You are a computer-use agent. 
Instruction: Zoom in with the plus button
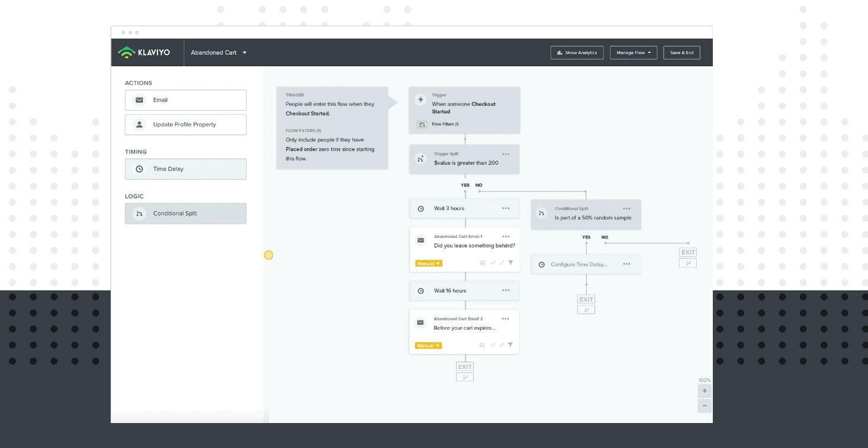[x=705, y=391]
